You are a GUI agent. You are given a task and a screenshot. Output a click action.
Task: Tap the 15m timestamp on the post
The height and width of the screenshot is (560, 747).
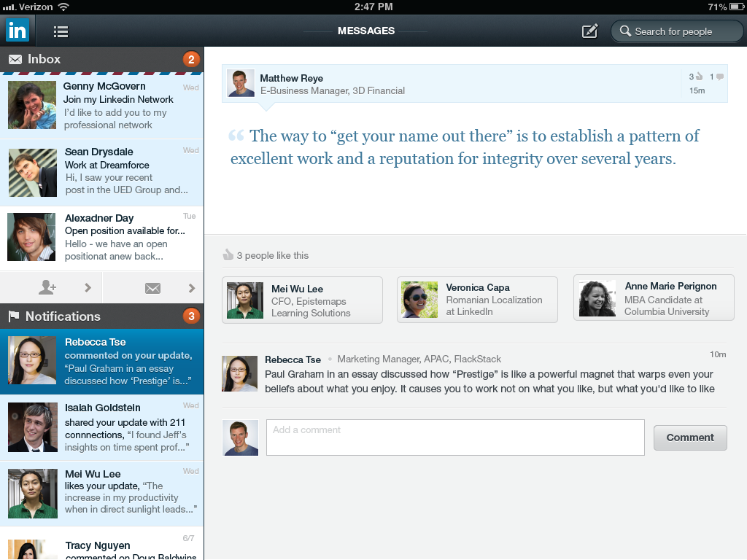click(x=697, y=90)
